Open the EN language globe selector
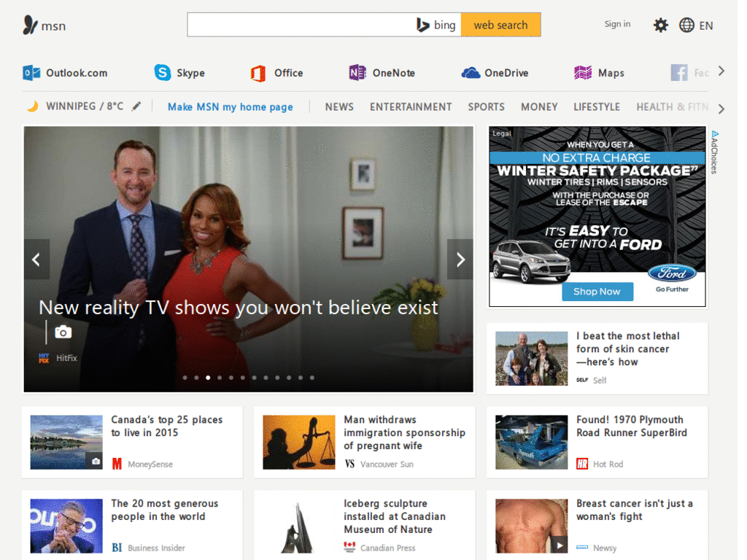Viewport: 747px width, 560px height. pyautogui.click(x=686, y=24)
